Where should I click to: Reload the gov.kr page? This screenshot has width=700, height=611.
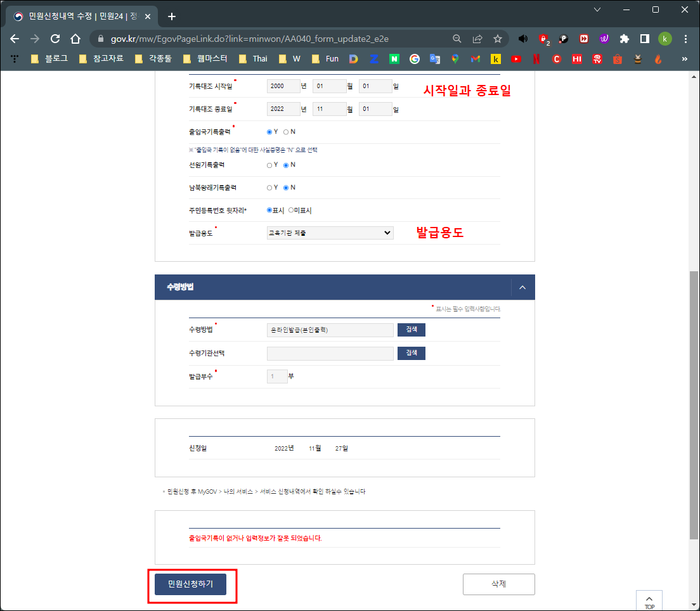(x=55, y=39)
